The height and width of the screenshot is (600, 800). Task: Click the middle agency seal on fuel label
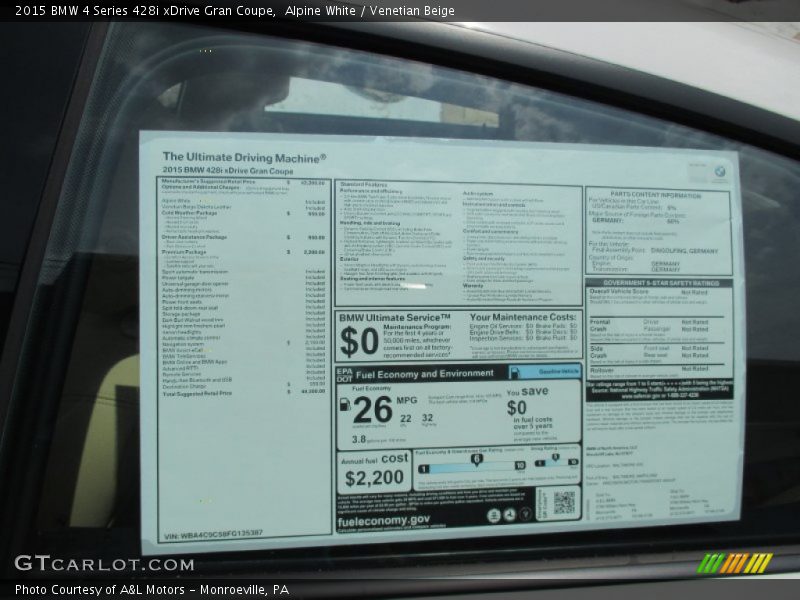[x=510, y=515]
